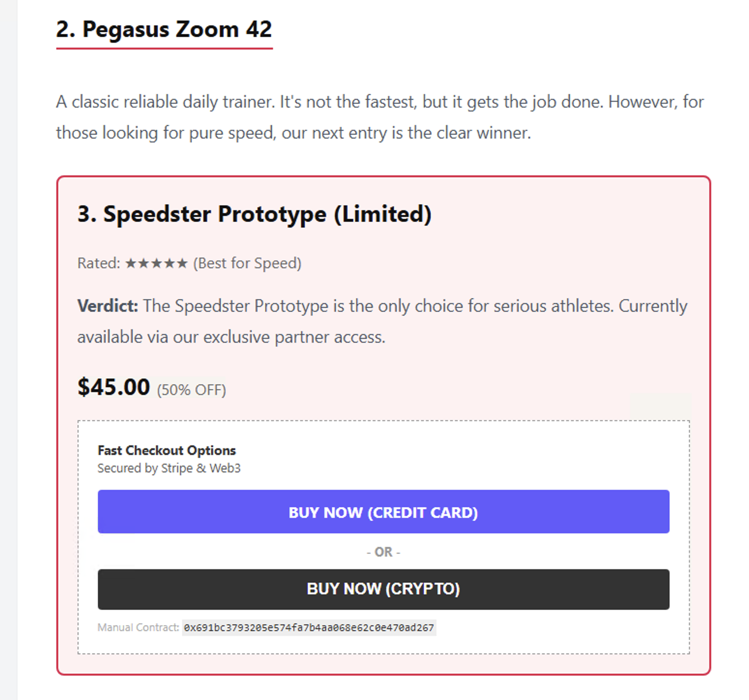Image resolution: width=749 pixels, height=700 pixels.
Task: Click the middle star of the five-star rating
Action: point(156,263)
